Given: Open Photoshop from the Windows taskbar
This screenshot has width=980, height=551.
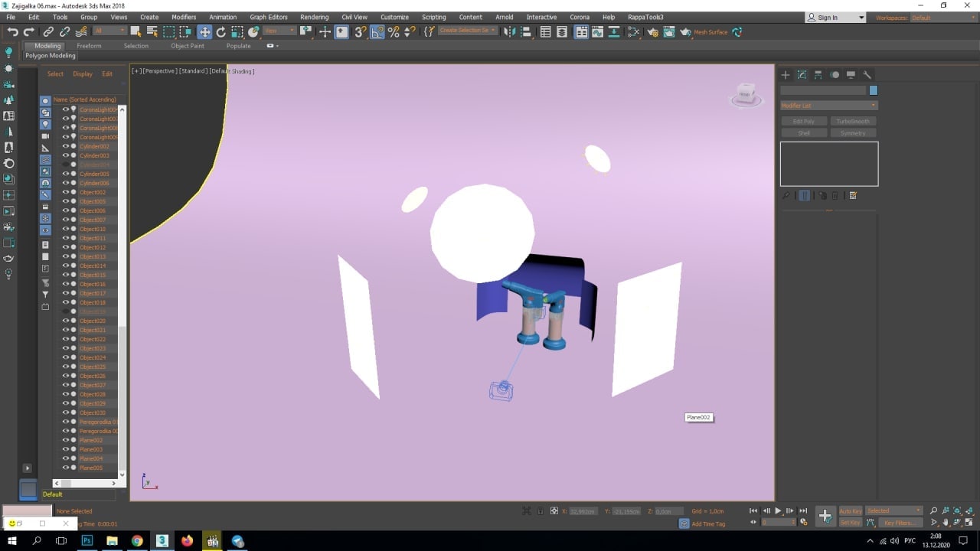Looking at the screenshot, I should (x=87, y=541).
